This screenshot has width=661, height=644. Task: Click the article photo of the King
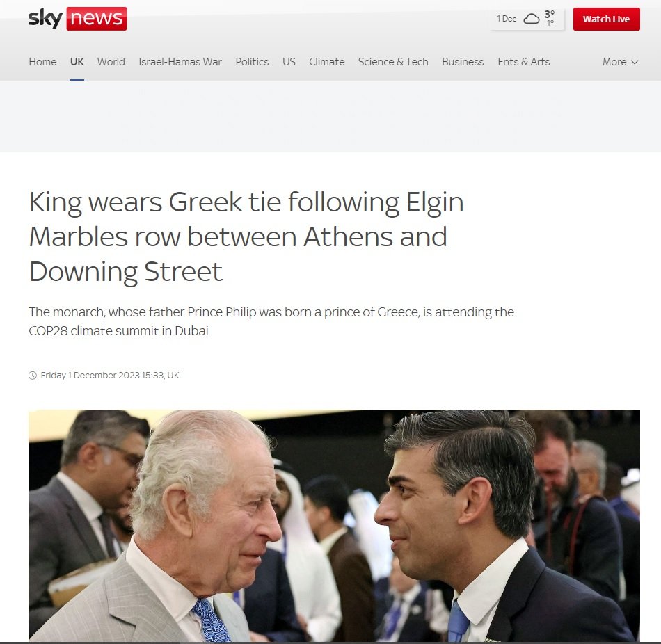coord(334,525)
